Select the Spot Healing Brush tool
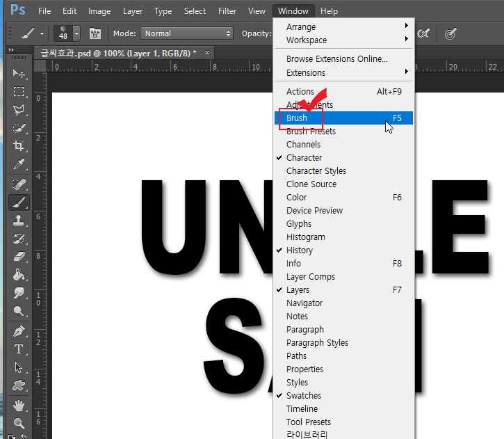 point(19,184)
